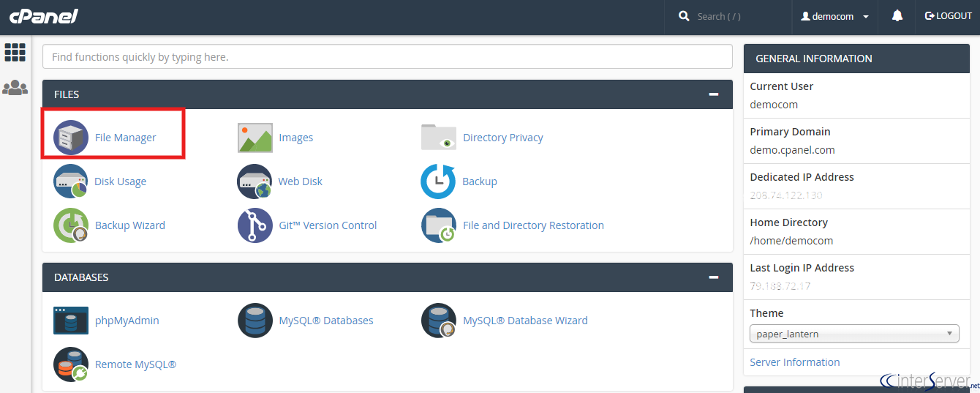The height and width of the screenshot is (393, 980).
Task: Click the Files section header title
Action: click(67, 94)
